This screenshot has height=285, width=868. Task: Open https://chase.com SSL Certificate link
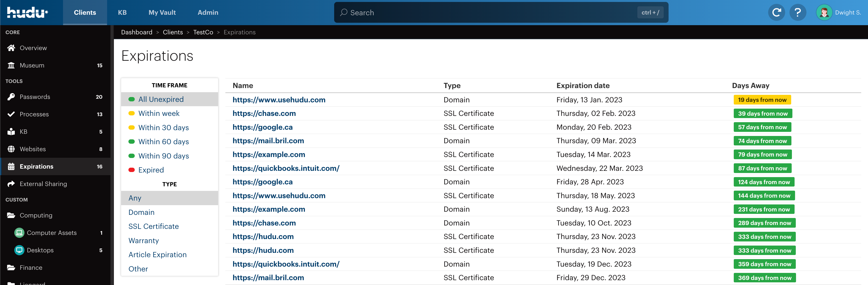point(264,113)
